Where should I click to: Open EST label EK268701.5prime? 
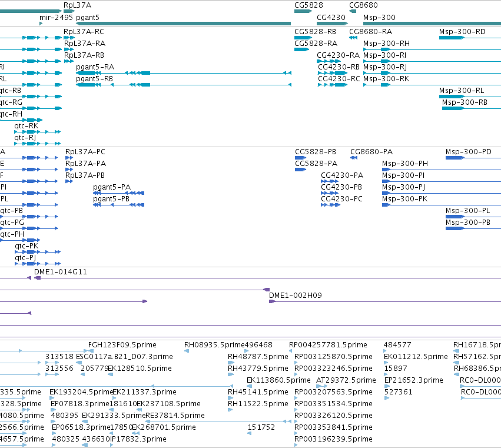click(164, 427)
